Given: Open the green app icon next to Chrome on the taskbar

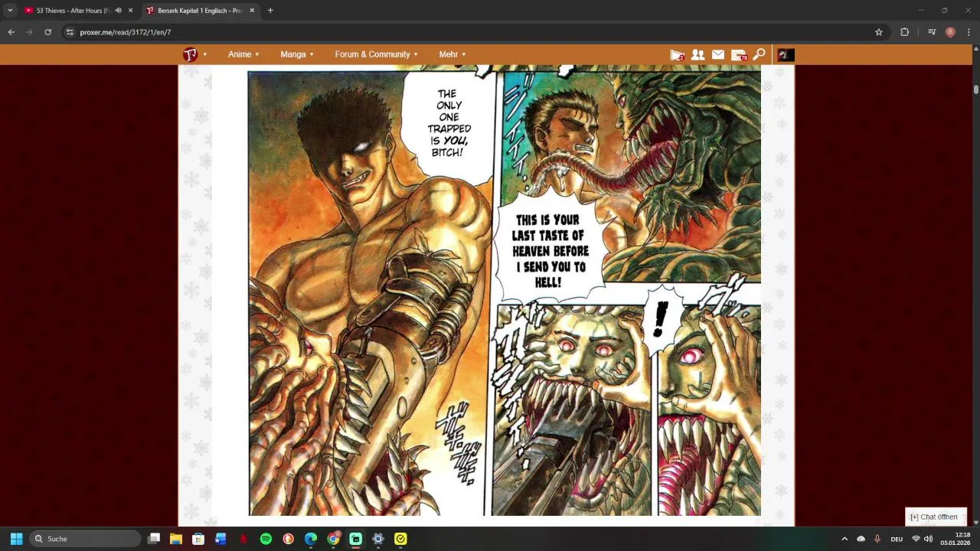Looking at the screenshot, I should 356,539.
